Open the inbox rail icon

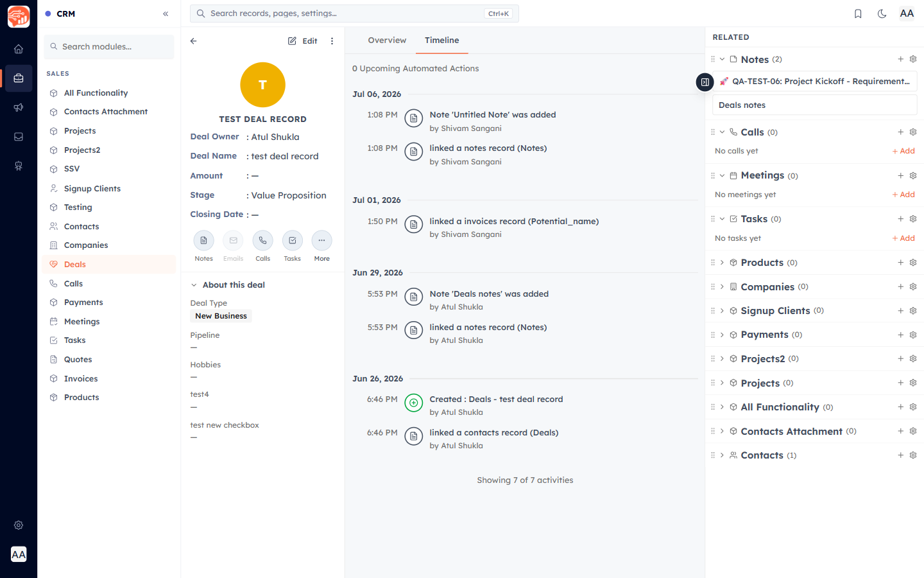pyautogui.click(x=19, y=137)
